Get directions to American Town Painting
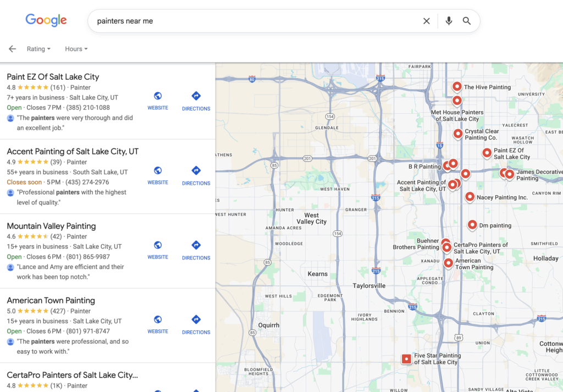 196,324
